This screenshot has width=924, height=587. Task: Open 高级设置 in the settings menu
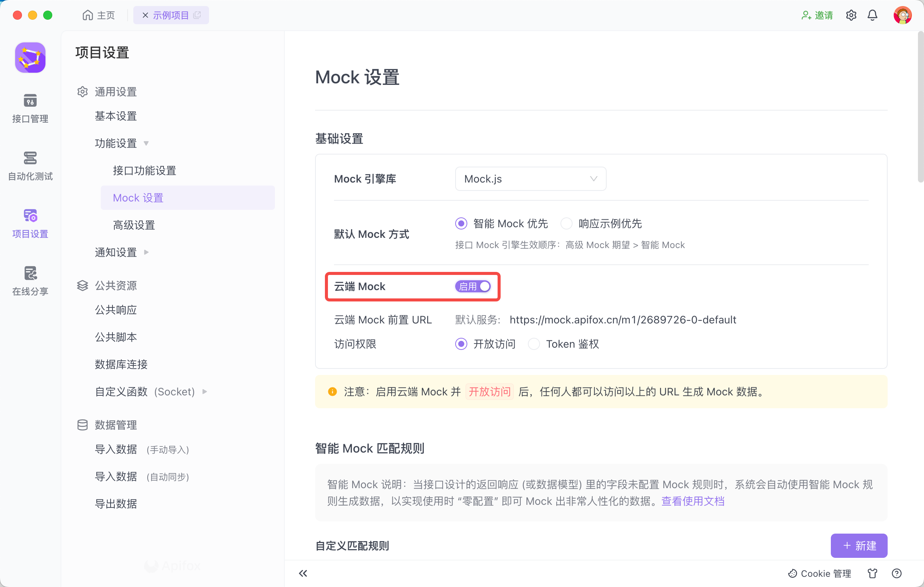pyautogui.click(x=134, y=225)
